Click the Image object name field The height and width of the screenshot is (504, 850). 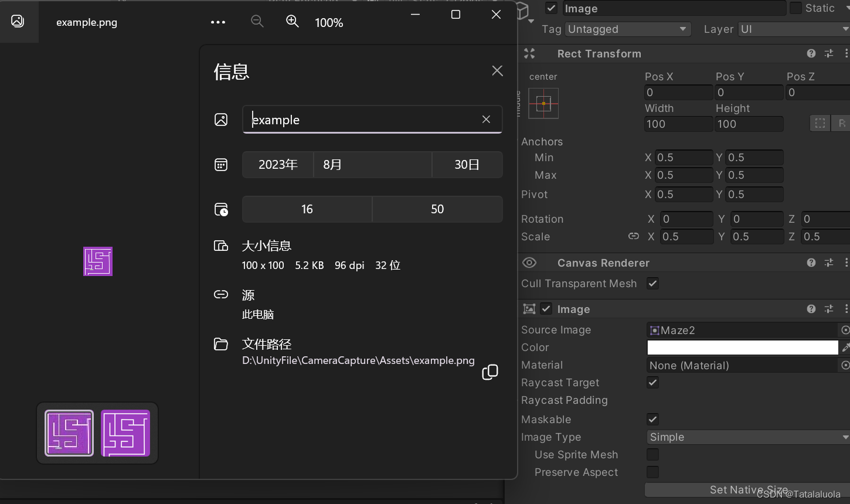tap(674, 8)
